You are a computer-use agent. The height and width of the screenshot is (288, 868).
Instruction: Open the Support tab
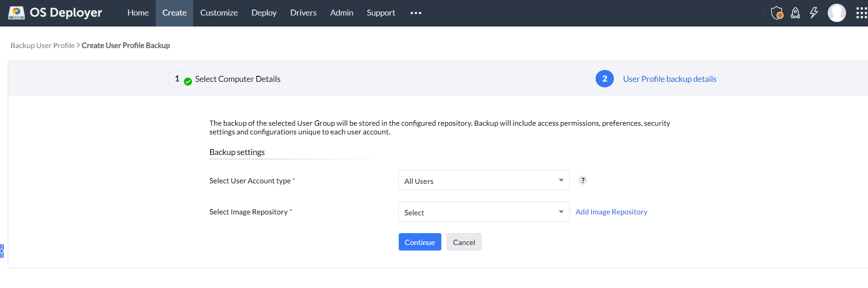[381, 13]
